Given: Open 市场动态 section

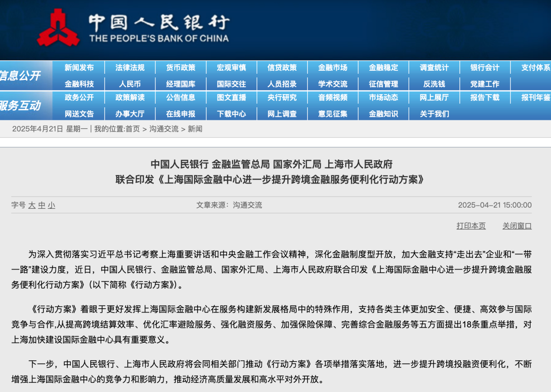Looking at the screenshot, I should [x=383, y=98].
